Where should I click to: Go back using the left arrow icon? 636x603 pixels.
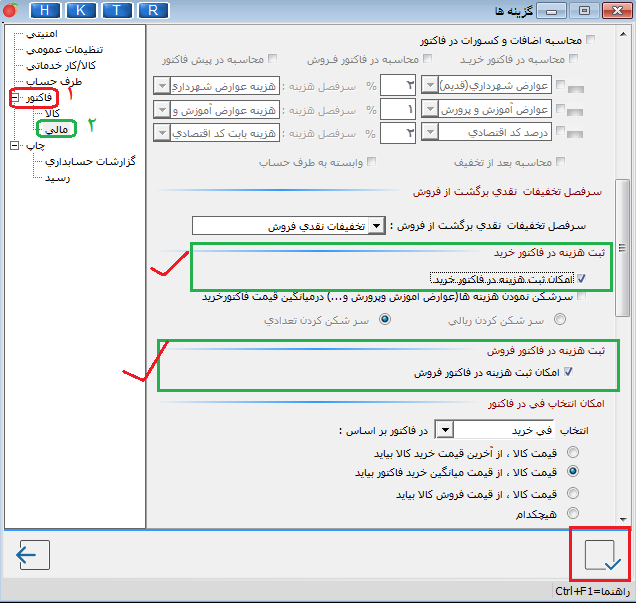pos(33,555)
